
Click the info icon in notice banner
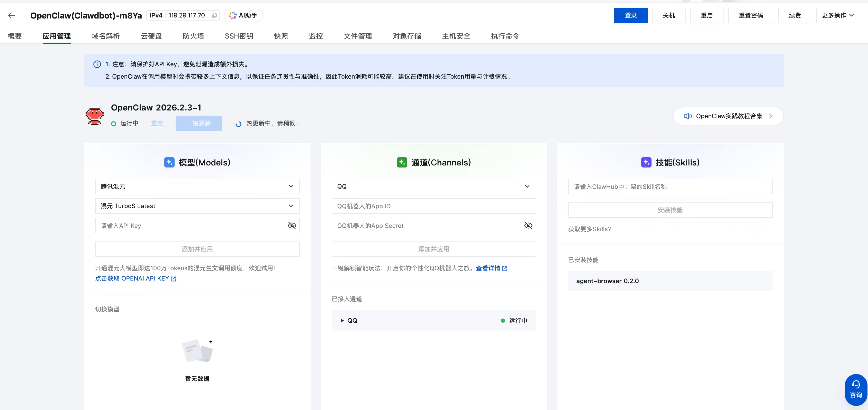97,64
